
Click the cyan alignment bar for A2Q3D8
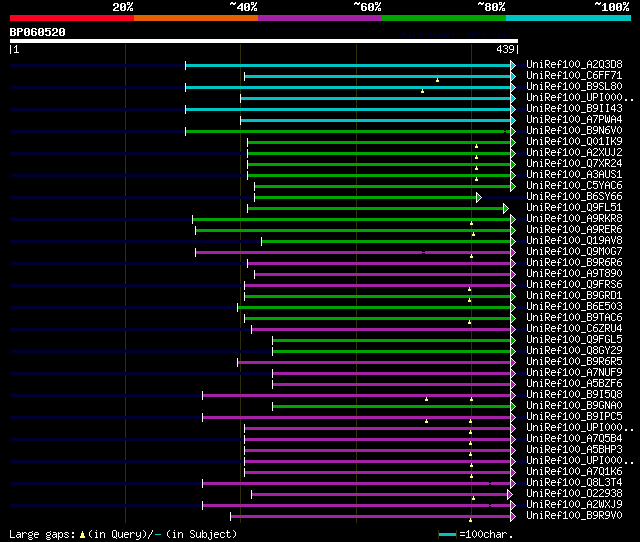(x=348, y=65)
